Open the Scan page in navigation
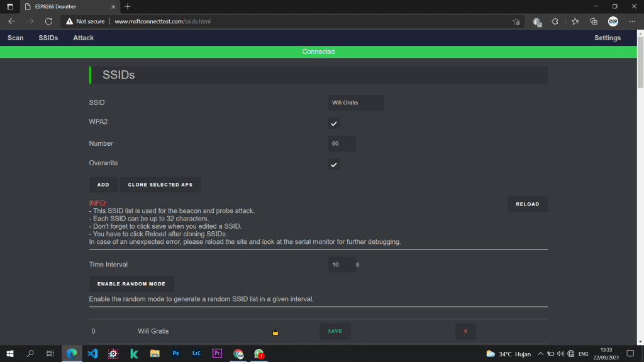This screenshot has height=362, width=644. (x=16, y=38)
